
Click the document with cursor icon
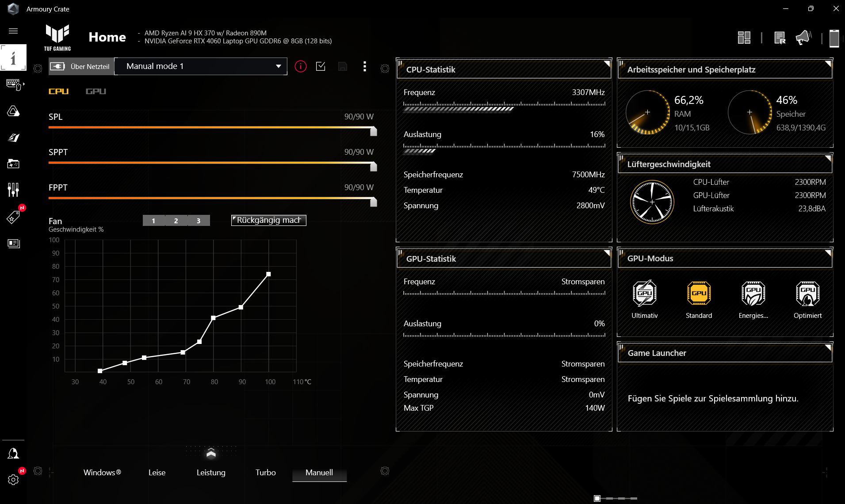[x=780, y=38]
